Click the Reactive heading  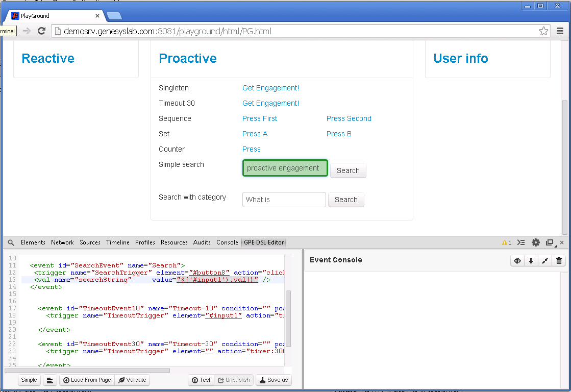48,58
